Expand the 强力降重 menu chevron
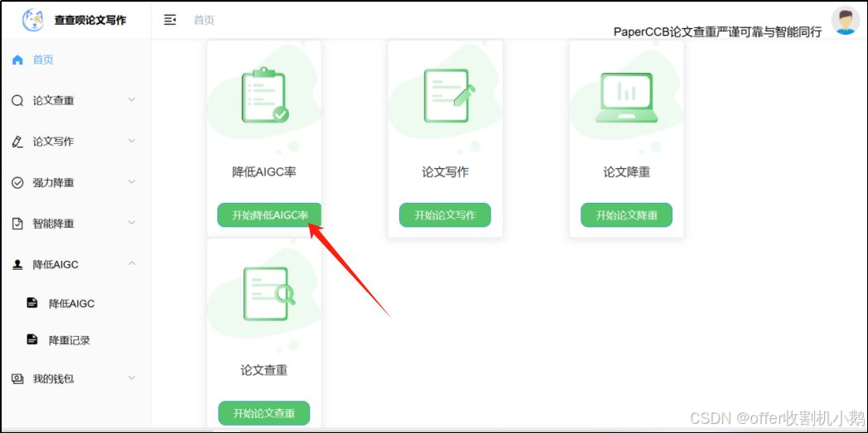This screenshot has width=868, height=433. click(132, 182)
